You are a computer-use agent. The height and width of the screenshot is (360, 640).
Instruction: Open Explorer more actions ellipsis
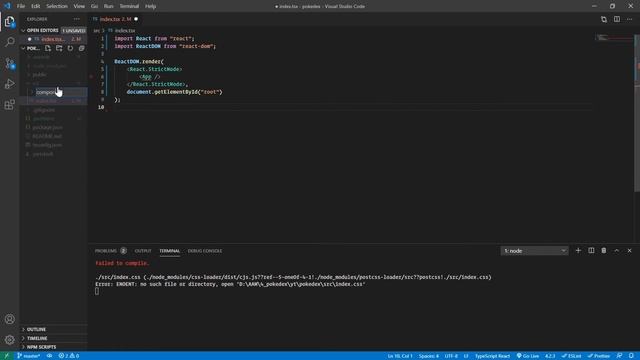coord(77,19)
